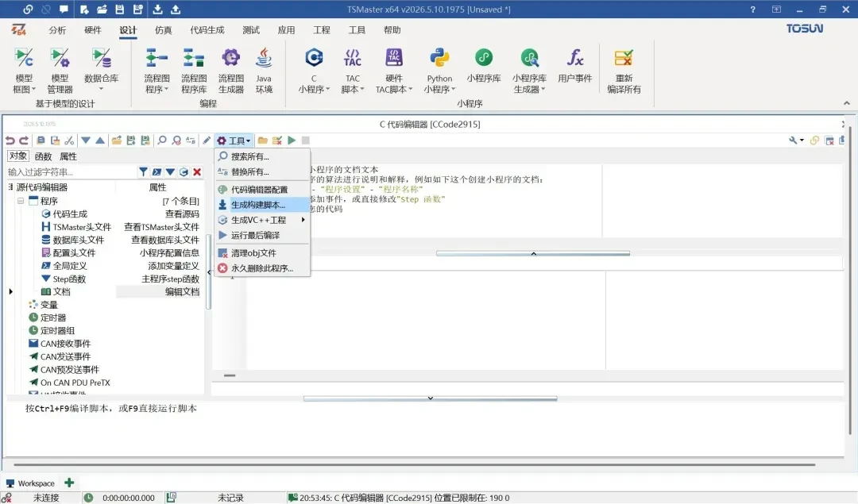Switch to the 属性 tab in left panel
The image size is (858, 504).
click(x=68, y=156)
